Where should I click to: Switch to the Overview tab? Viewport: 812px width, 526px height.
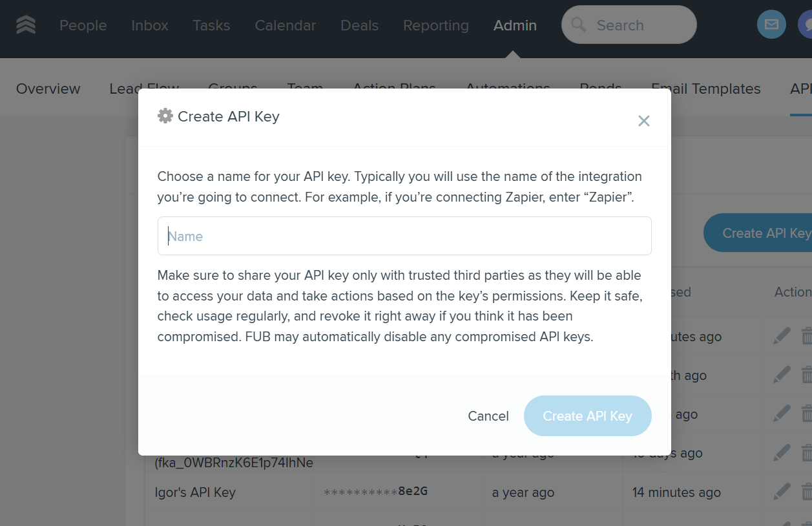click(x=48, y=89)
